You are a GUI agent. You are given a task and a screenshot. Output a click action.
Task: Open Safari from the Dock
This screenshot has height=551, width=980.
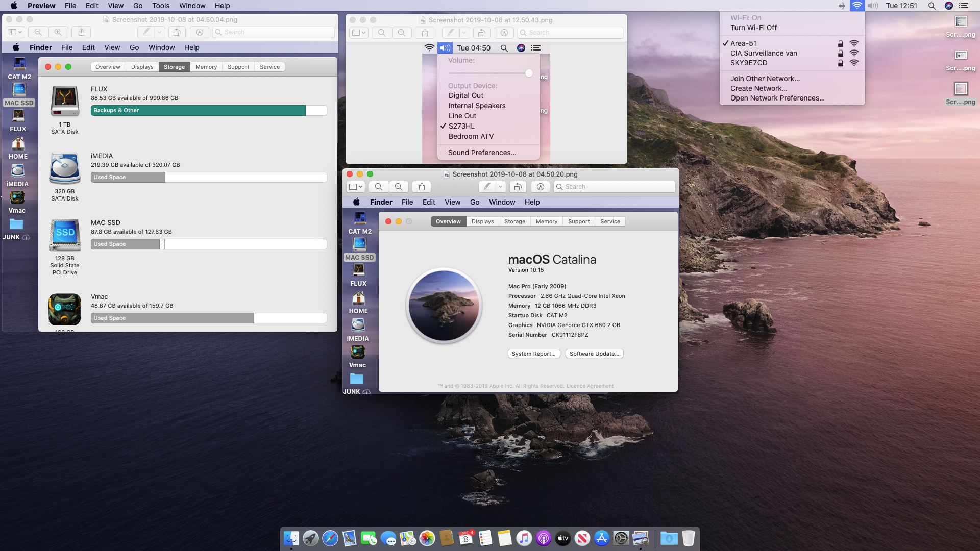coord(330,538)
